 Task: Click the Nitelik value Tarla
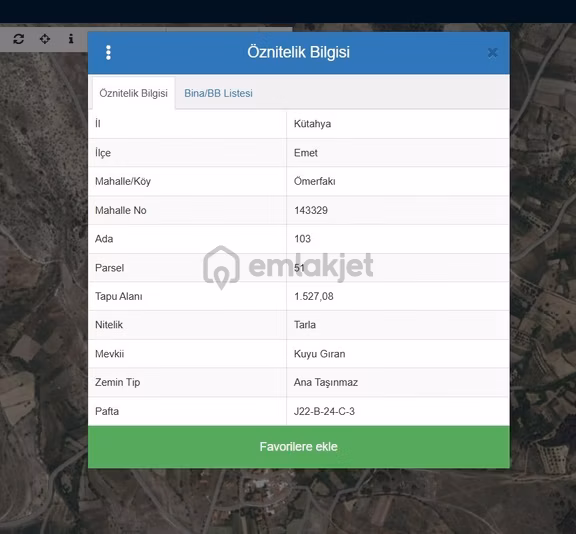pyautogui.click(x=305, y=325)
